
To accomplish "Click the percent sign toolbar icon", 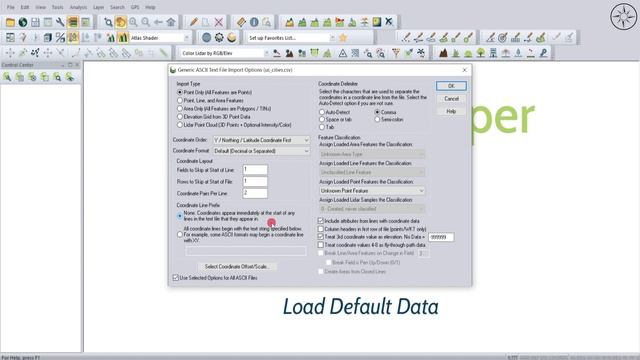I will (60, 38).
